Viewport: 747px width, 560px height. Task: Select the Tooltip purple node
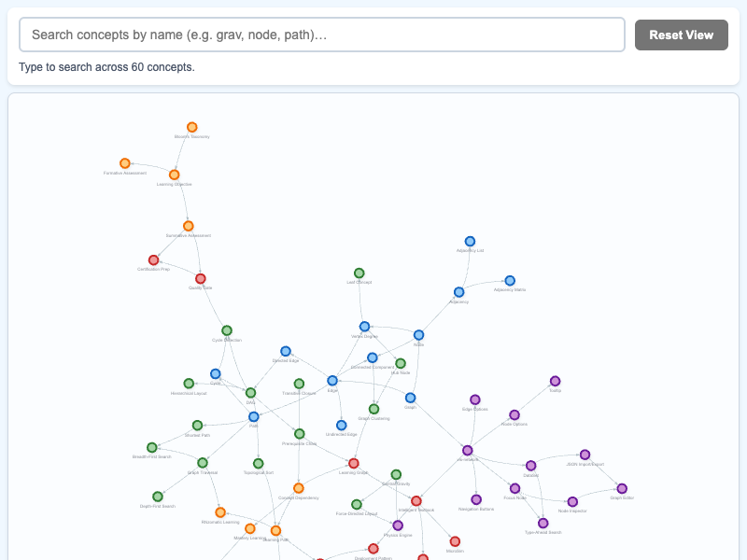[x=555, y=381]
